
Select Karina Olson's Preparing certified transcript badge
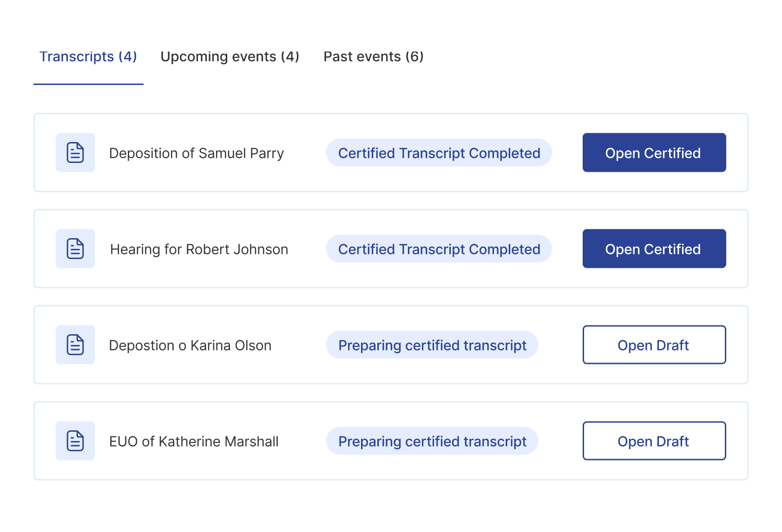(x=432, y=345)
